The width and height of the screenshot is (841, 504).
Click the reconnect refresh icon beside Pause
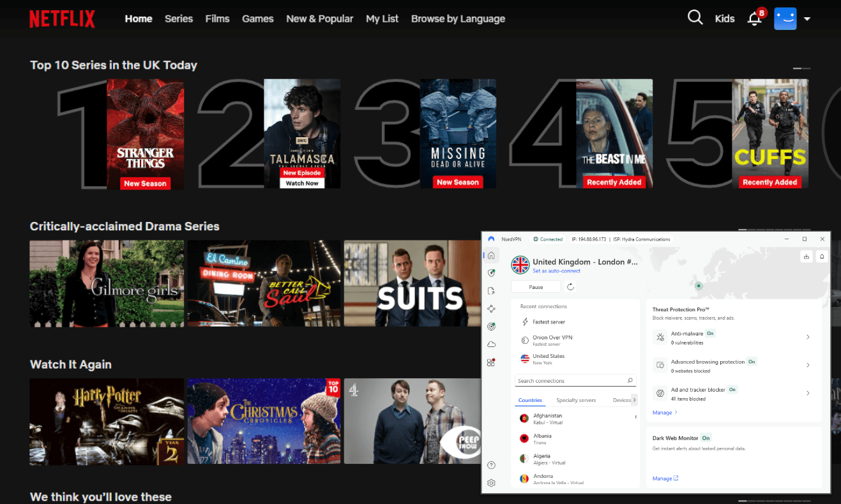[x=570, y=286]
